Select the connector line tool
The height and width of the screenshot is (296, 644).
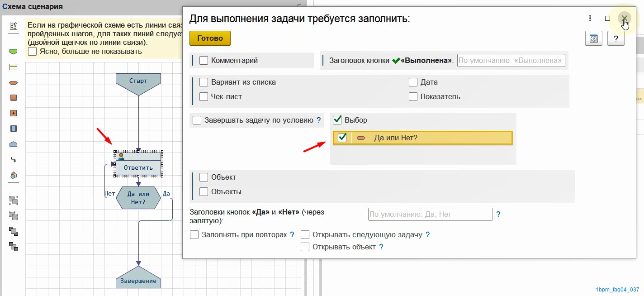(x=13, y=159)
